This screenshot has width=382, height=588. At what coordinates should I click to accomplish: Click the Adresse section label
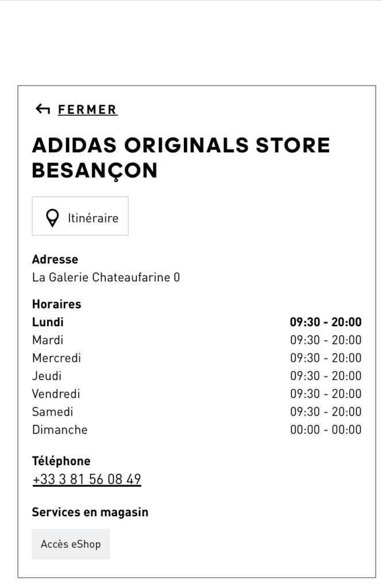click(55, 260)
